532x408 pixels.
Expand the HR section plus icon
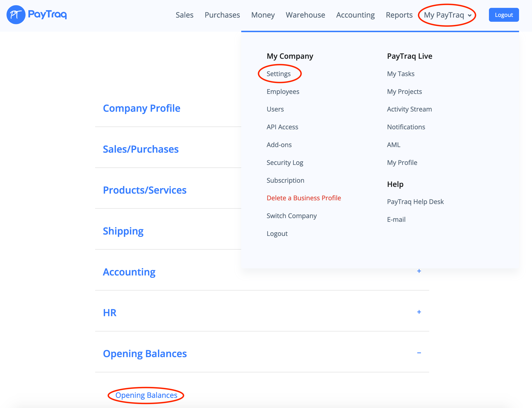(419, 312)
